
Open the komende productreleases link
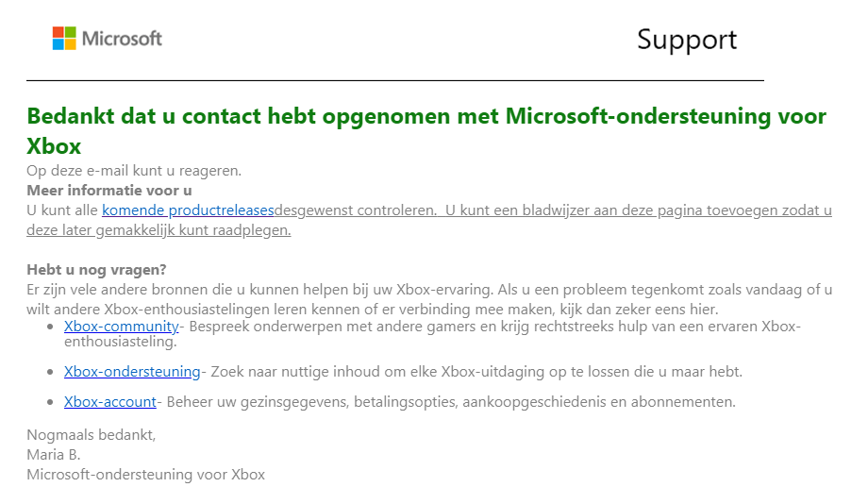(188, 210)
